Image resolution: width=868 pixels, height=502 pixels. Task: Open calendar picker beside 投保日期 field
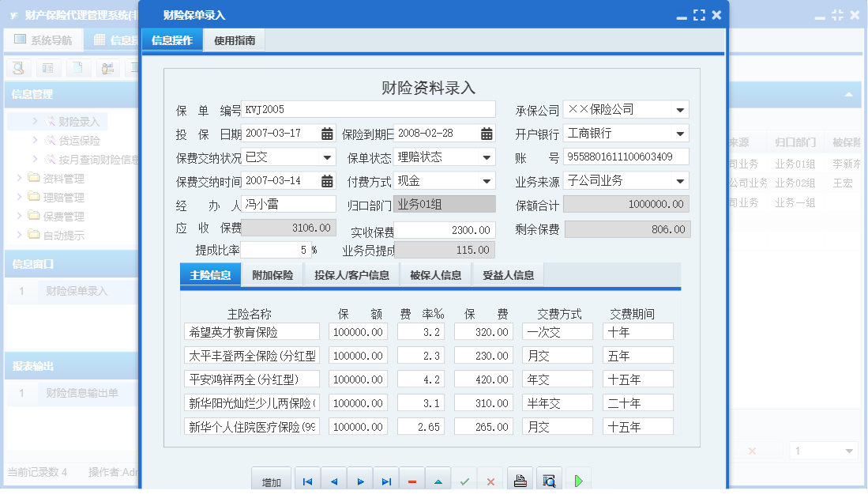[x=329, y=134]
